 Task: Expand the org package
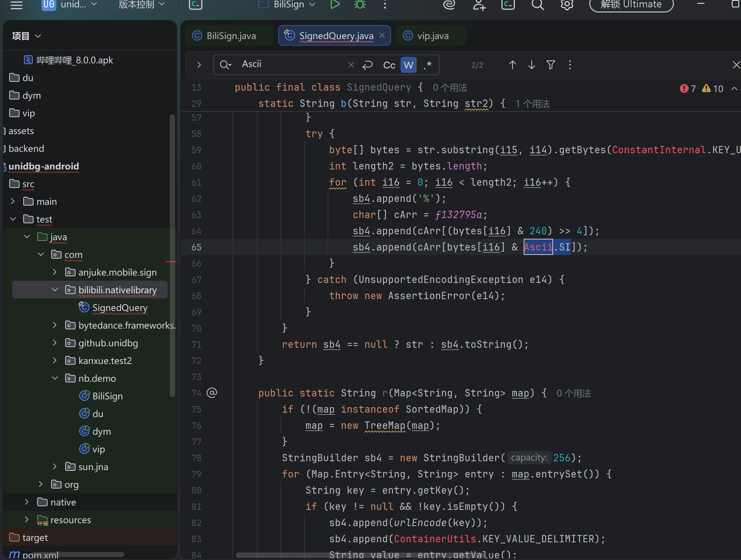tap(41, 484)
